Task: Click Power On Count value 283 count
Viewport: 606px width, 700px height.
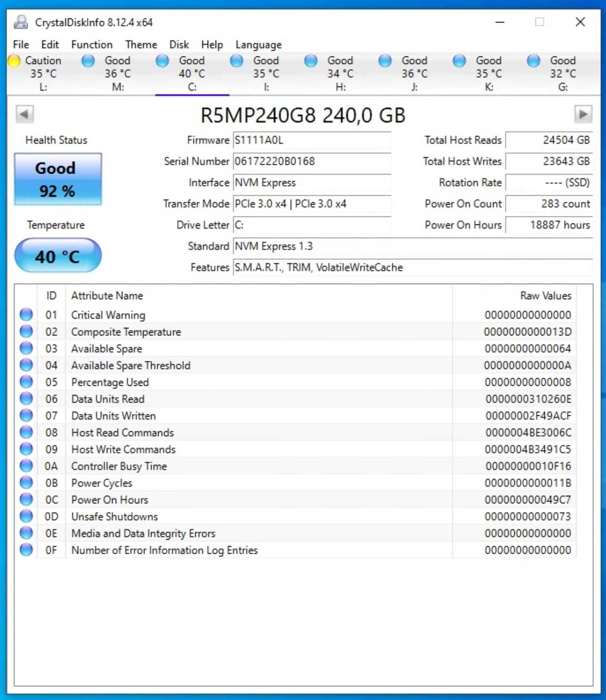Action: 549,204
